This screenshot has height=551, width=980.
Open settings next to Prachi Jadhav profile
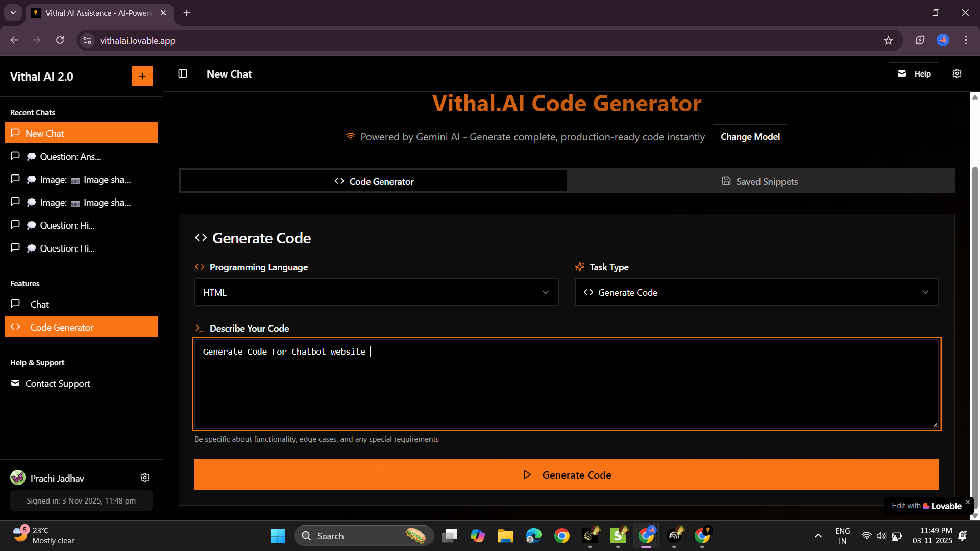(x=145, y=478)
